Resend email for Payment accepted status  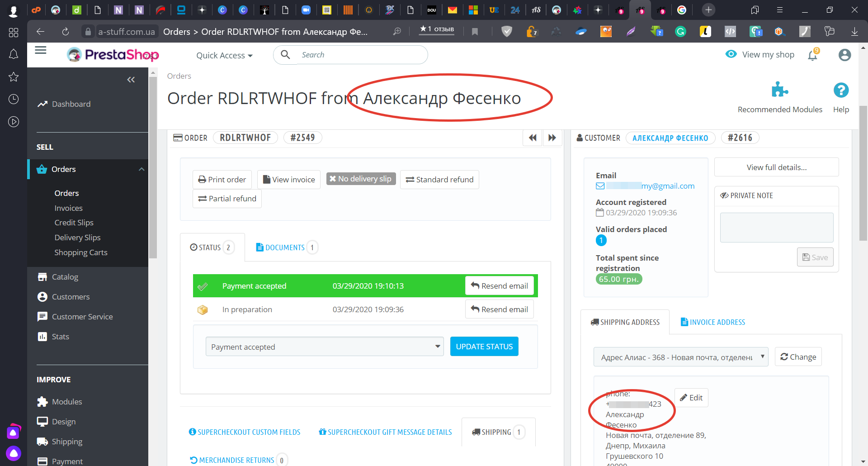pyautogui.click(x=500, y=286)
